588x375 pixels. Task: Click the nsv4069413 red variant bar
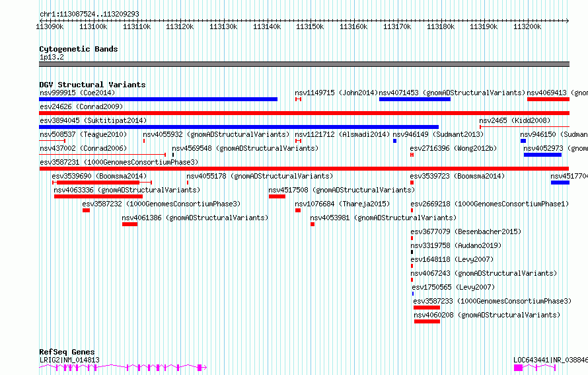pos(548,99)
